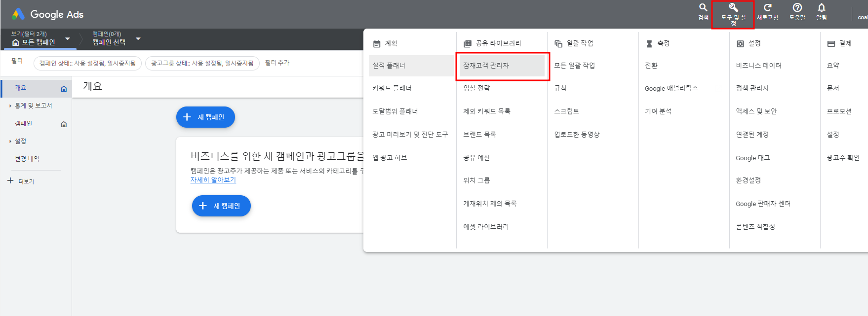868x316 pixels.
Task: Open Google 판매자 센터
Action: [763, 204]
